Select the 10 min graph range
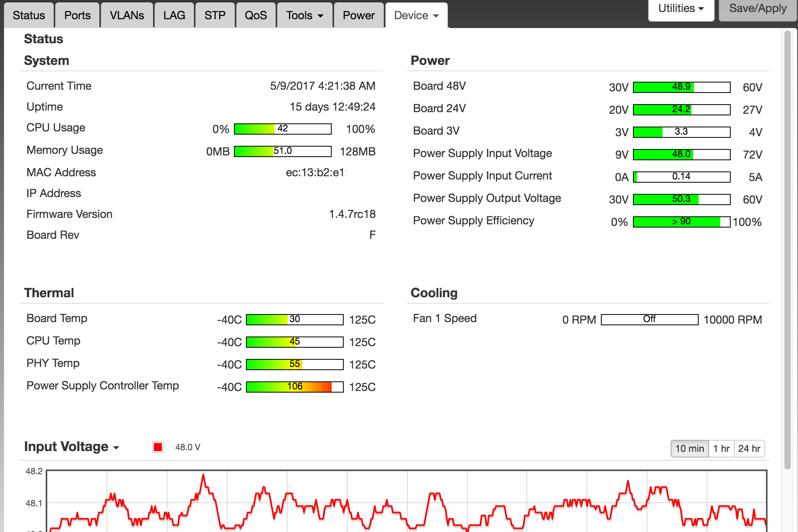This screenshot has height=532, width=798. (x=689, y=448)
